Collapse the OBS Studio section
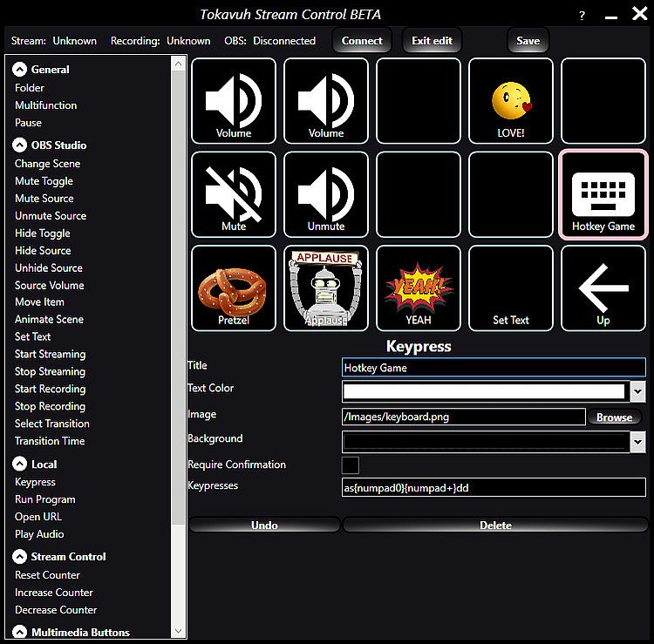 (x=20, y=146)
